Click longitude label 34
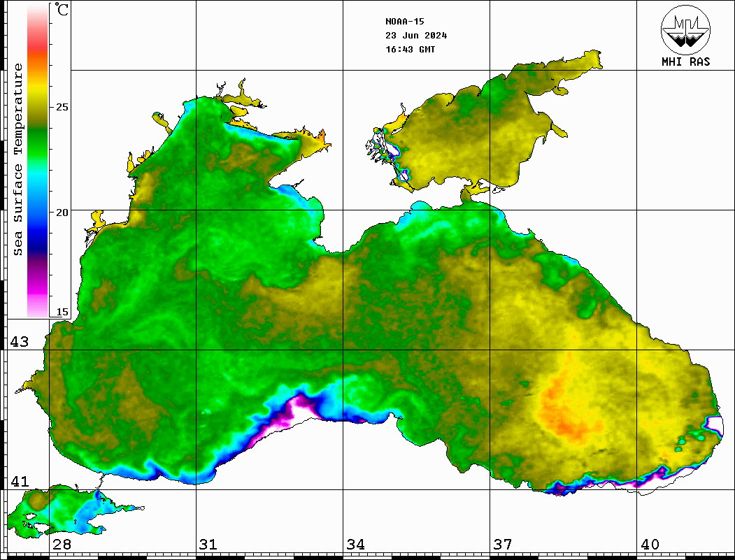This screenshot has width=735, height=560. pos(355,544)
